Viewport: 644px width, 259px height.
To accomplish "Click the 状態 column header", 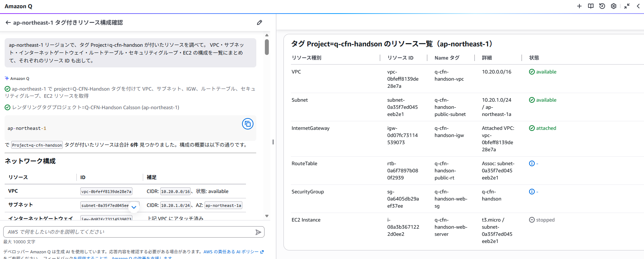I will [x=534, y=58].
